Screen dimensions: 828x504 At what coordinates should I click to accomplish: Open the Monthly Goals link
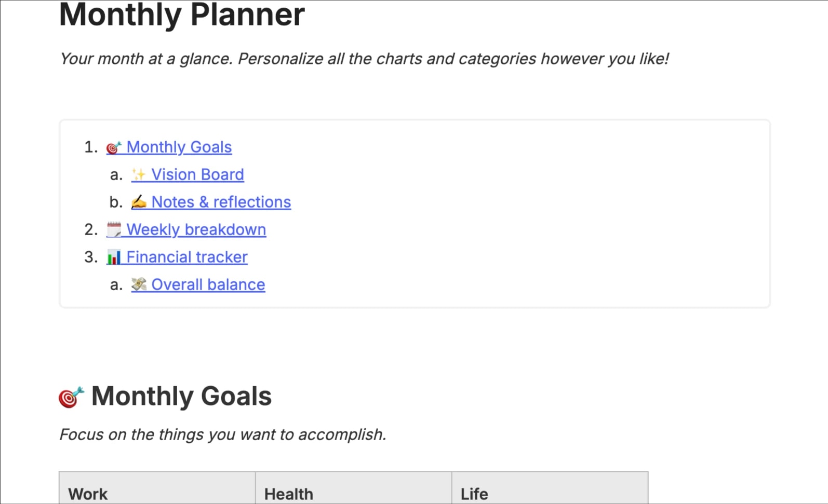click(179, 147)
